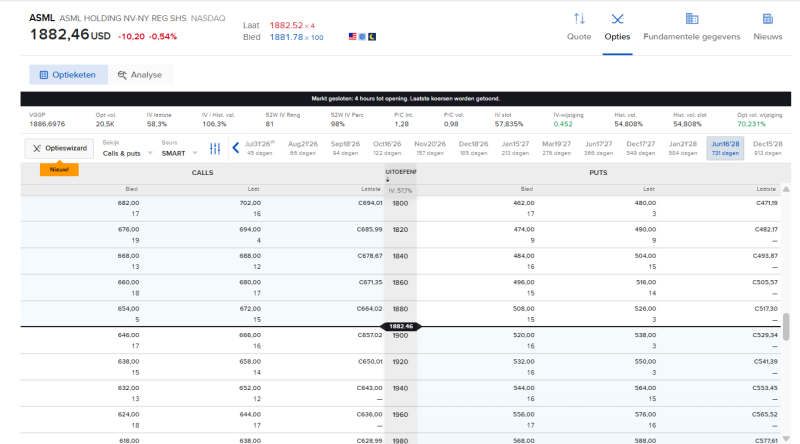Click the column settings sliders icon
800x444 pixels.
215,149
